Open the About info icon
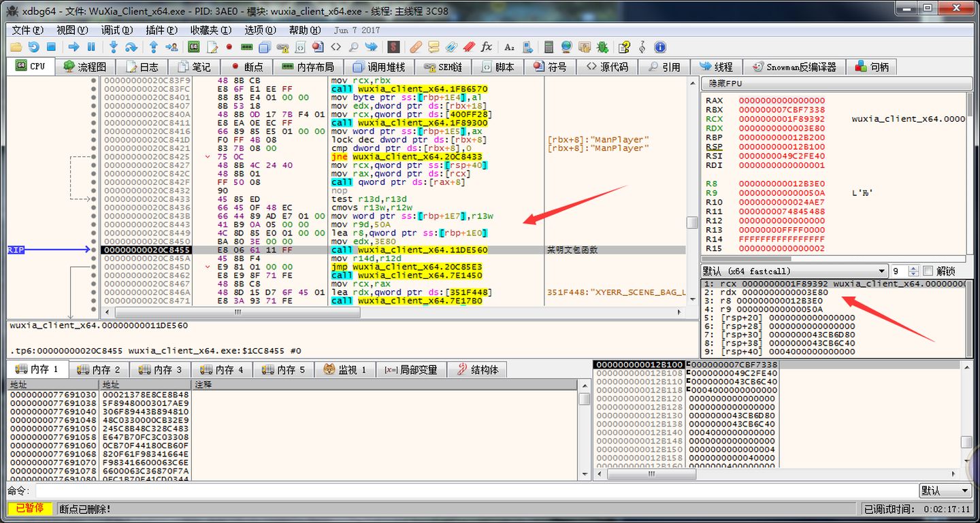This screenshot has width=980, height=523. click(660, 47)
